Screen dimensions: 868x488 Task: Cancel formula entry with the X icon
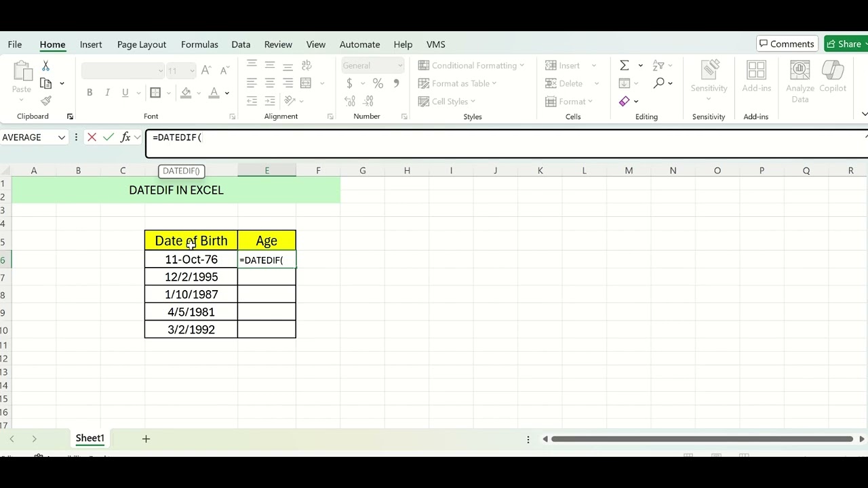click(x=92, y=138)
